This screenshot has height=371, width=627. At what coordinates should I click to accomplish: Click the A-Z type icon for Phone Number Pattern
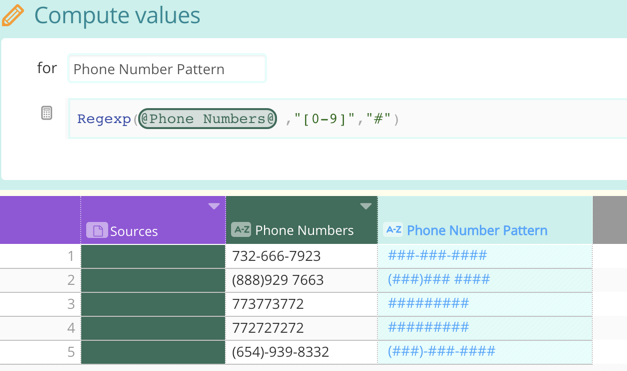coord(393,230)
